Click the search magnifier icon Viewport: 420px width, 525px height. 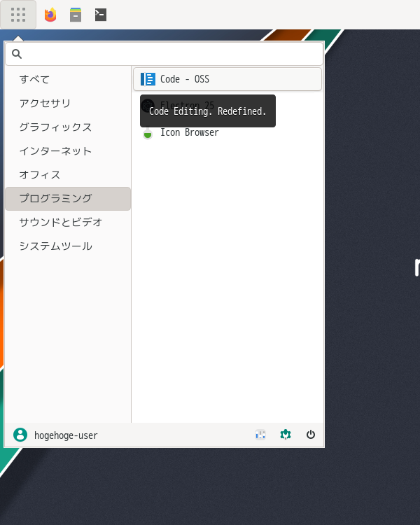pos(17,54)
